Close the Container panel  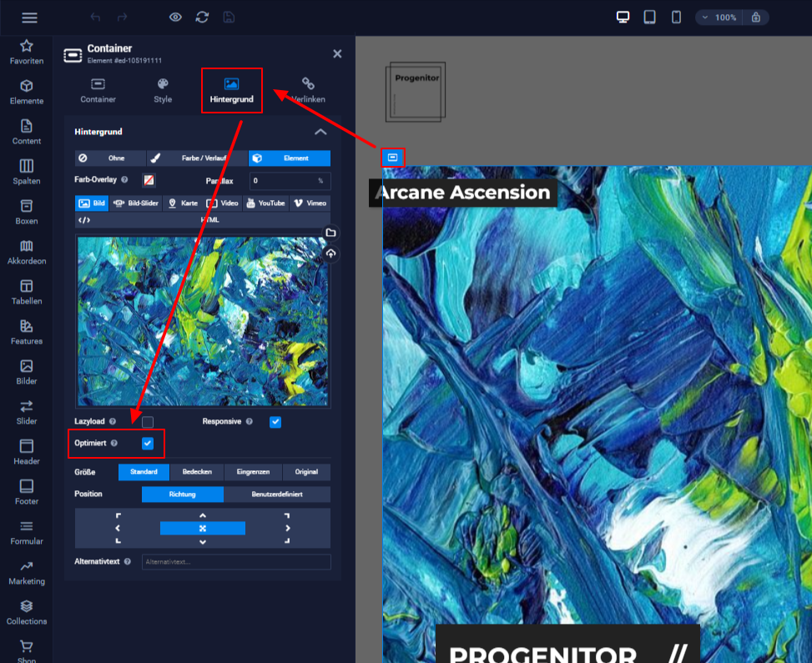click(337, 54)
